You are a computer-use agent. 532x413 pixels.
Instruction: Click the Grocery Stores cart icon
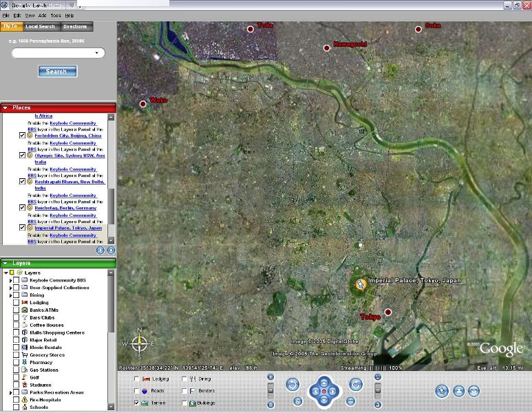[x=24, y=355]
